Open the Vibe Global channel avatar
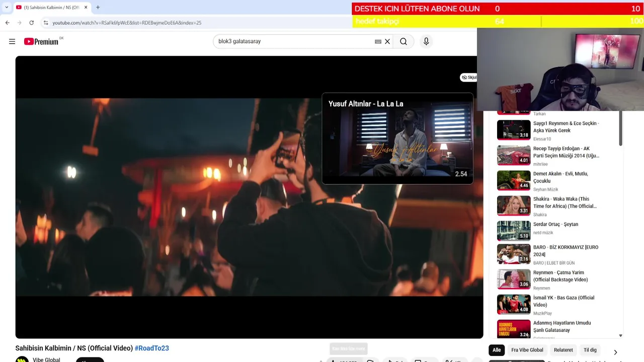 pyautogui.click(x=22, y=359)
